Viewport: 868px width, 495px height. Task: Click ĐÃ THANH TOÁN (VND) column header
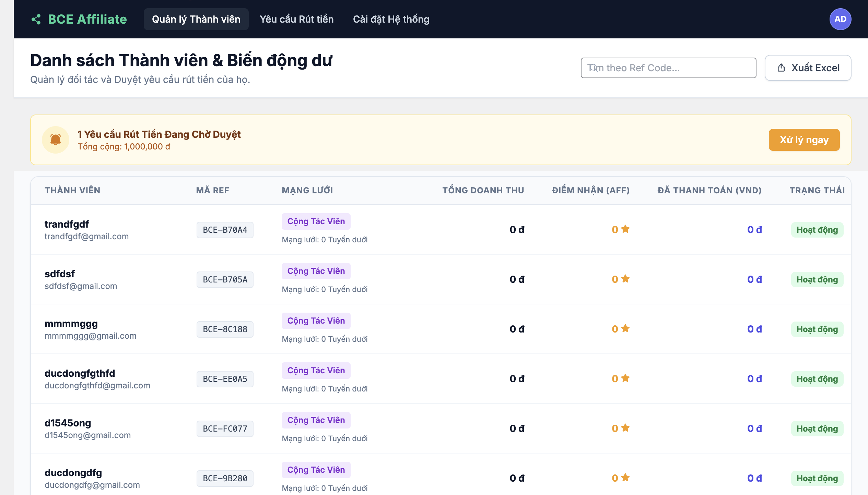[709, 191]
